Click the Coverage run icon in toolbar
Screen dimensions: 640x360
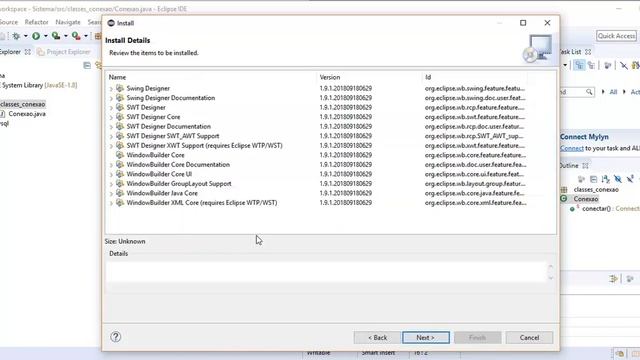56,36
